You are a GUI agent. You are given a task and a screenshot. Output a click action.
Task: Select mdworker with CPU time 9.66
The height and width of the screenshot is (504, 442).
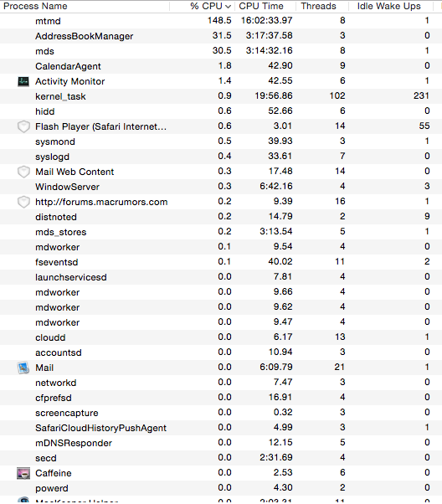click(57, 292)
